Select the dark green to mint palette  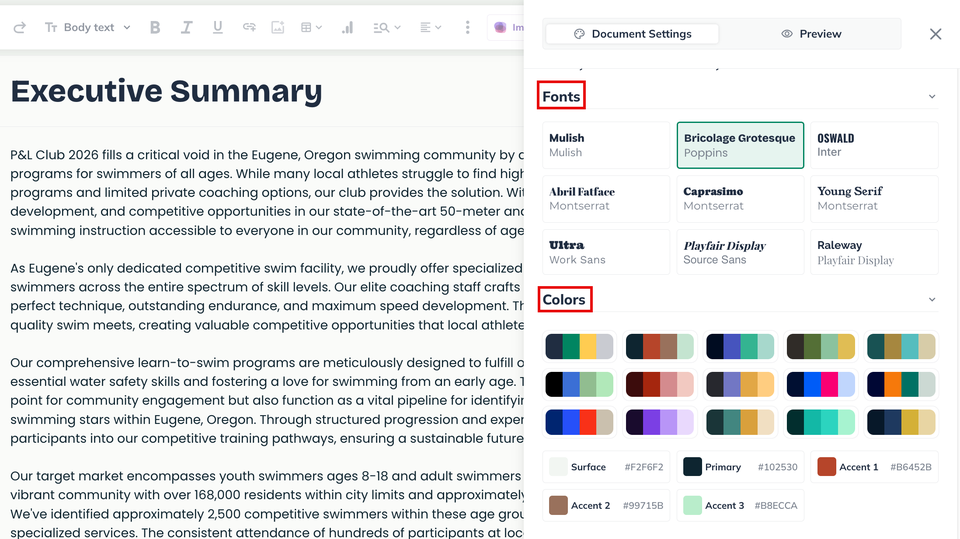(x=820, y=423)
